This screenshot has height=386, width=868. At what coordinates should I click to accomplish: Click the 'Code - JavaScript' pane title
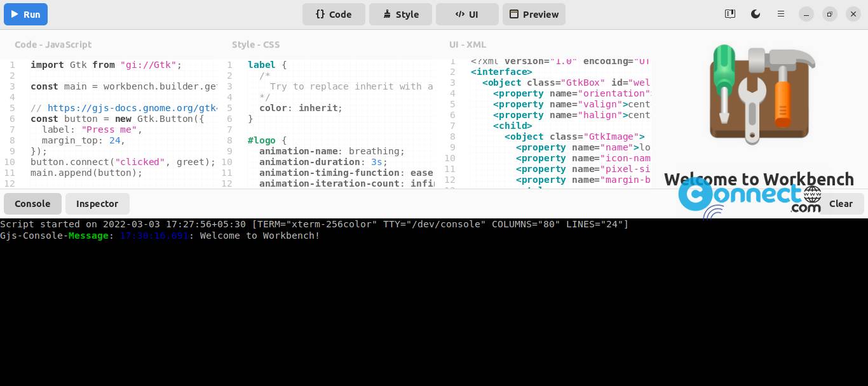[x=53, y=44]
